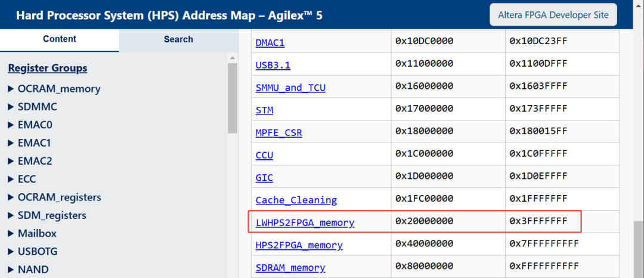Screen dimensions: 644x278
Task: Select start address 0x1FC00000
Action: click(x=425, y=199)
